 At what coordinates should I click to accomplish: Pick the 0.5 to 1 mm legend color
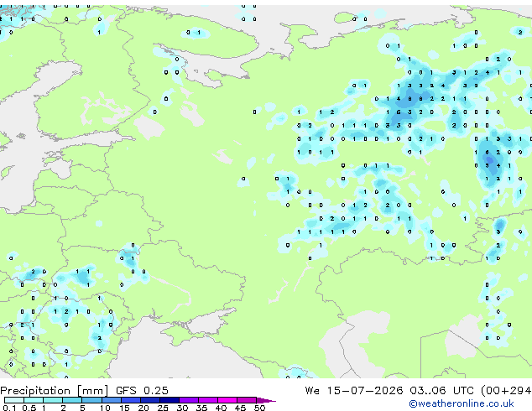(34, 400)
